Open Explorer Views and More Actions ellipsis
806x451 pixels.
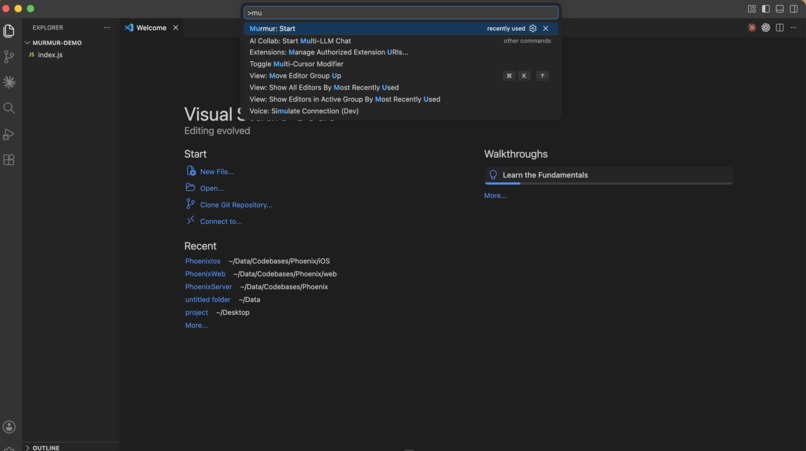(x=107, y=28)
